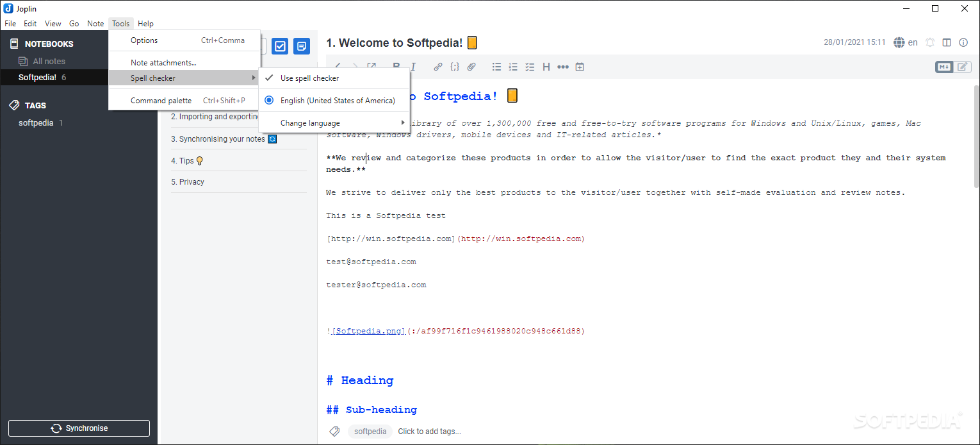Expand the Change language submenu
980x445 pixels.
(x=334, y=122)
